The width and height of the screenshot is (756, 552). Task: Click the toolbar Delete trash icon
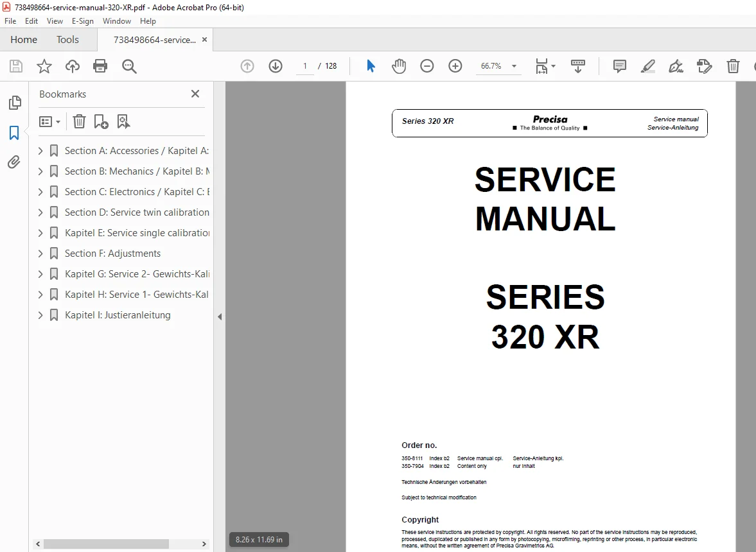[733, 66]
